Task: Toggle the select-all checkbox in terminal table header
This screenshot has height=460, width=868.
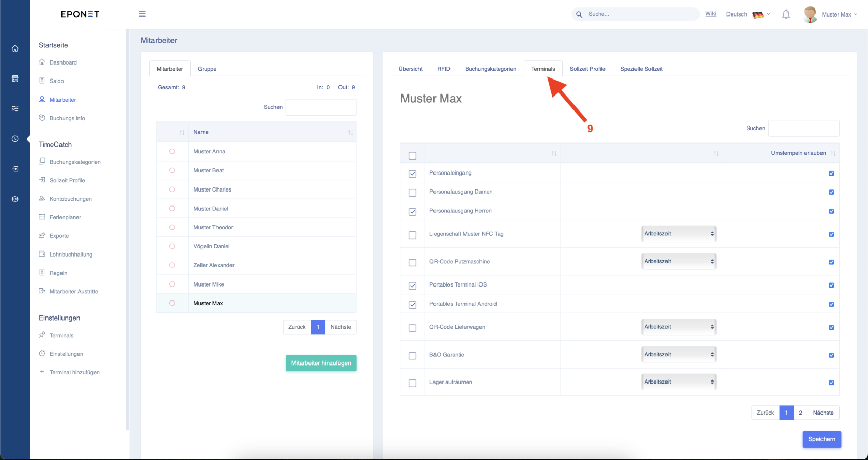Action: click(x=412, y=155)
